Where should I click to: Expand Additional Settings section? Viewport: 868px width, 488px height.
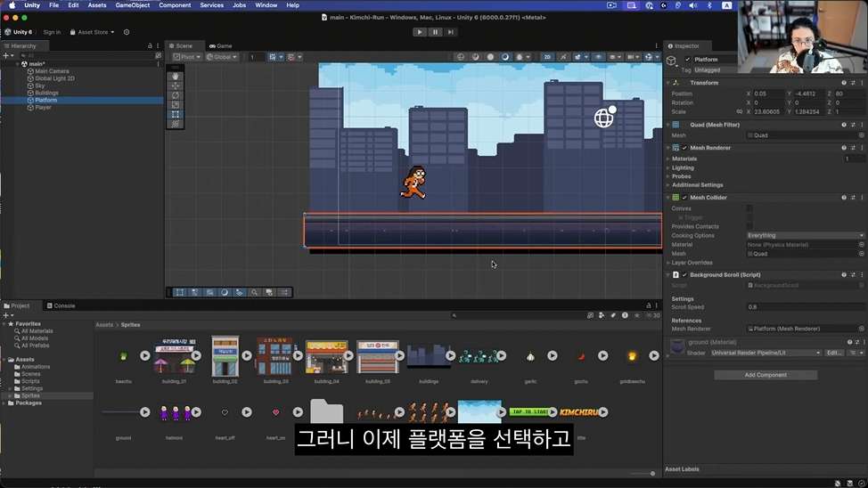(x=668, y=185)
